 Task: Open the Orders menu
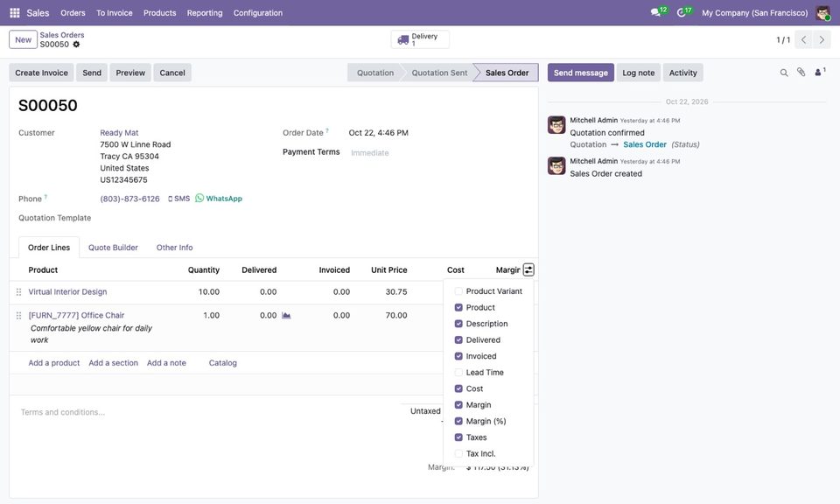click(x=73, y=13)
